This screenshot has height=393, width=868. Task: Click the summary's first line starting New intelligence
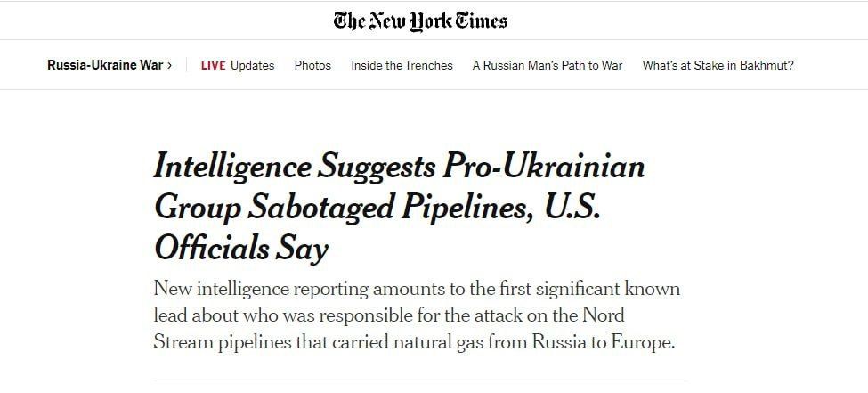[417, 290]
